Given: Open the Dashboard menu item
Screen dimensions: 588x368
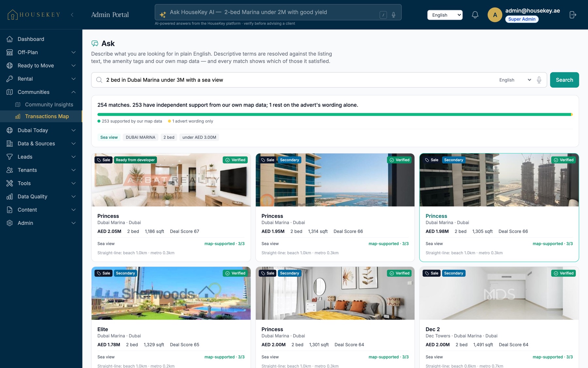Looking at the screenshot, I should [x=41, y=39].
